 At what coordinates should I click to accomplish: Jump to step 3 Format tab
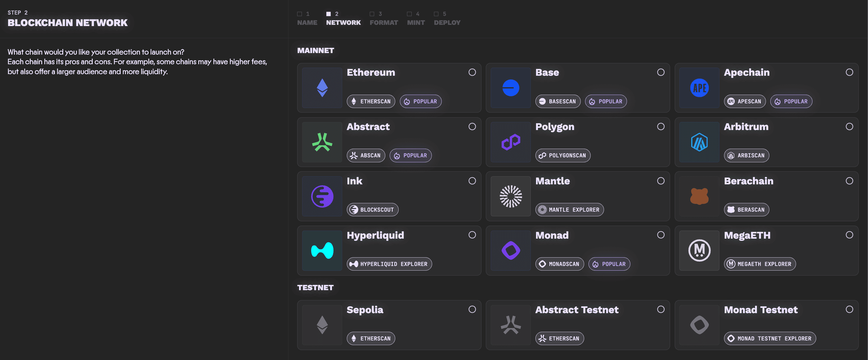(x=383, y=19)
